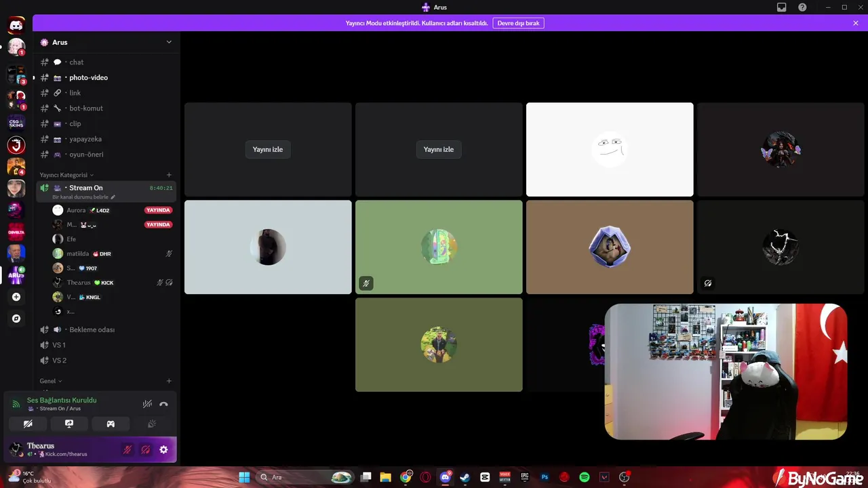Select the brown tile with the crystal avatar
The image size is (868, 488).
coord(610,247)
